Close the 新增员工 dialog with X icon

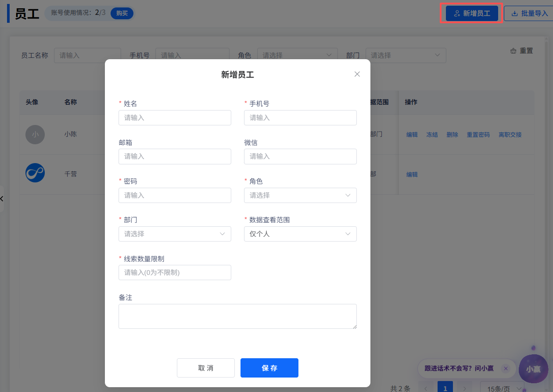point(357,74)
